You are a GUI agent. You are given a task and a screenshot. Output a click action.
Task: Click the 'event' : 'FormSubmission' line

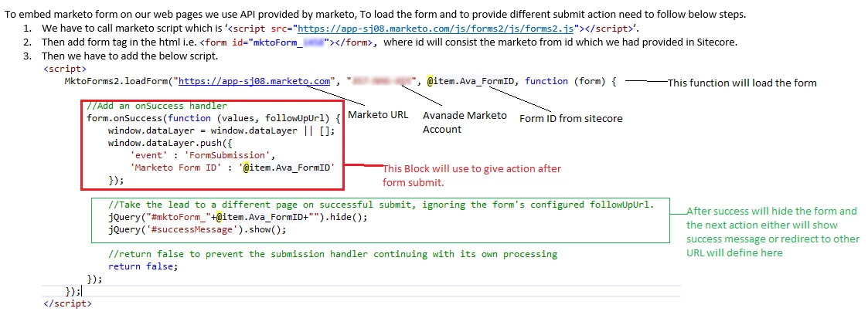pos(202,156)
